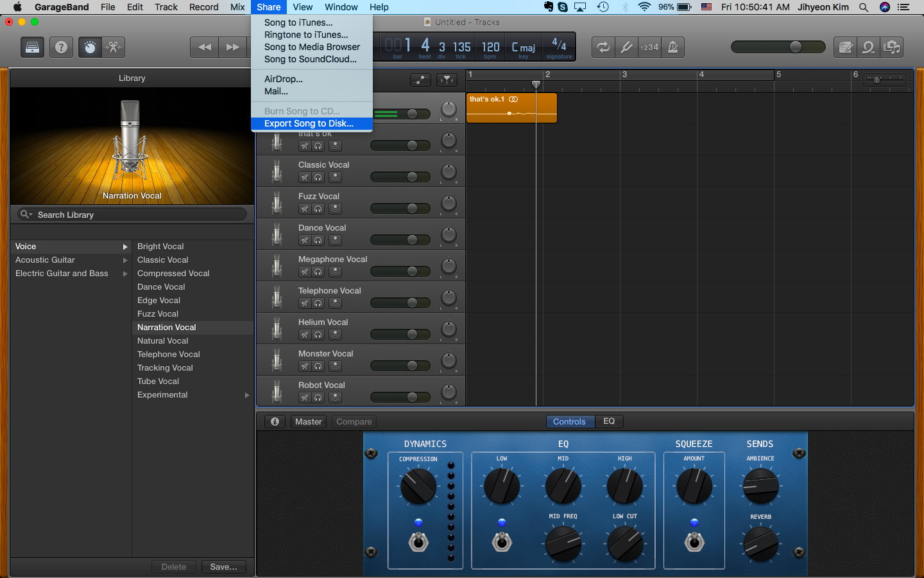Click the Robot Vocal pan knob
Image resolution: width=924 pixels, height=578 pixels.
449,392
